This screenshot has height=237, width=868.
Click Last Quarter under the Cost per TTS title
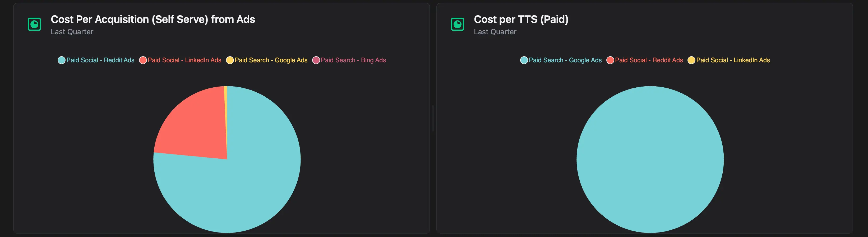495,32
